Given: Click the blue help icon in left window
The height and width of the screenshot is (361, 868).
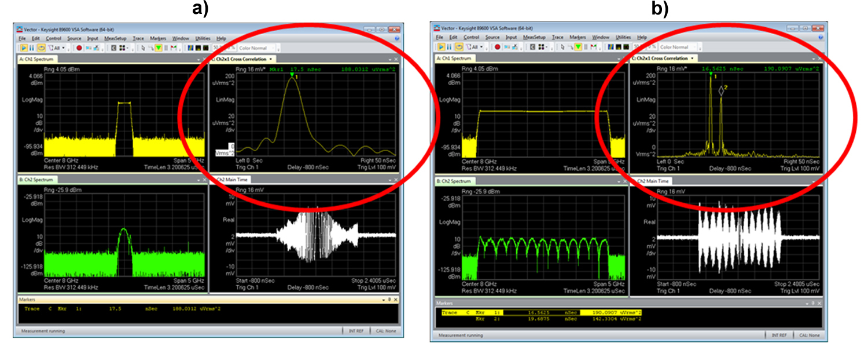Looking at the screenshot, I should 398,38.
